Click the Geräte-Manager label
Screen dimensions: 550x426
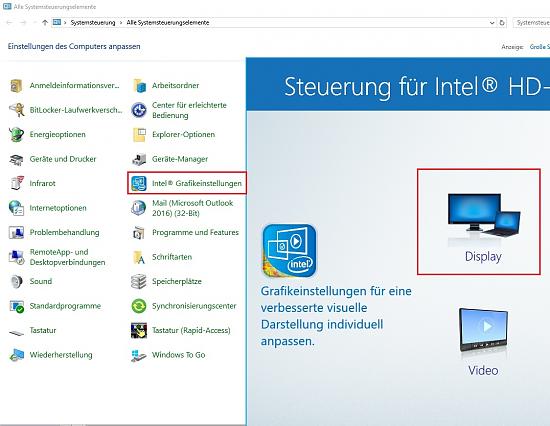[x=180, y=159]
